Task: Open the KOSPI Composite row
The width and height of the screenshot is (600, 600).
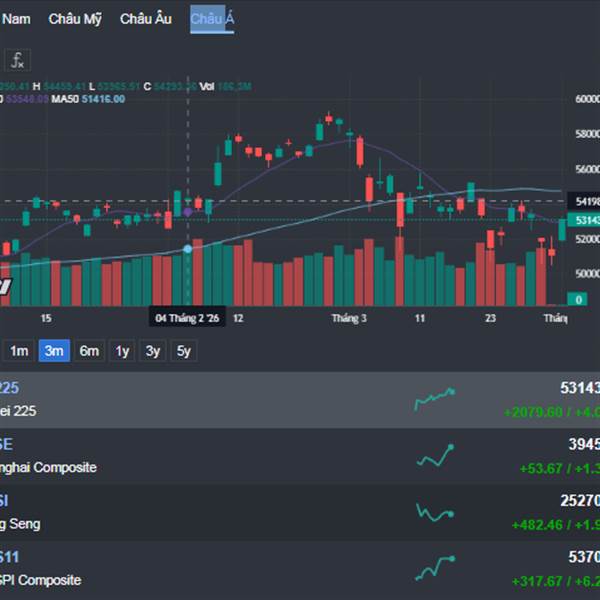Action: coord(300,569)
